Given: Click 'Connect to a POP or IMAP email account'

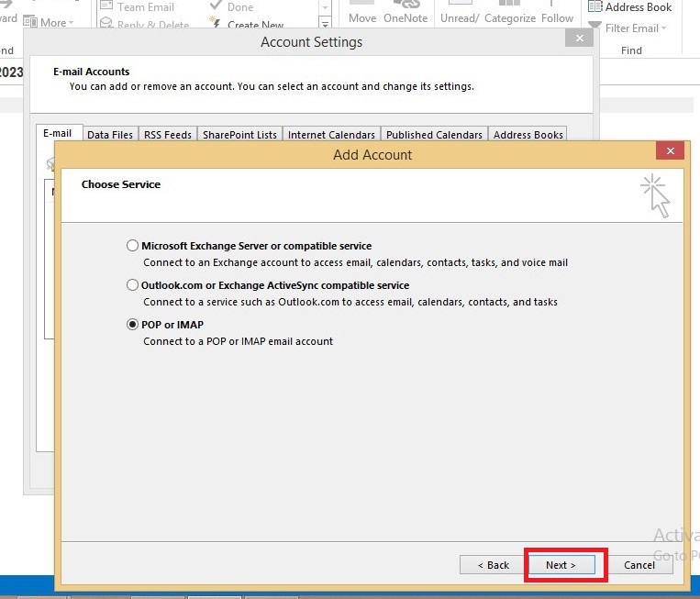Looking at the screenshot, I should pyautogui.click(x=238, y=341).
